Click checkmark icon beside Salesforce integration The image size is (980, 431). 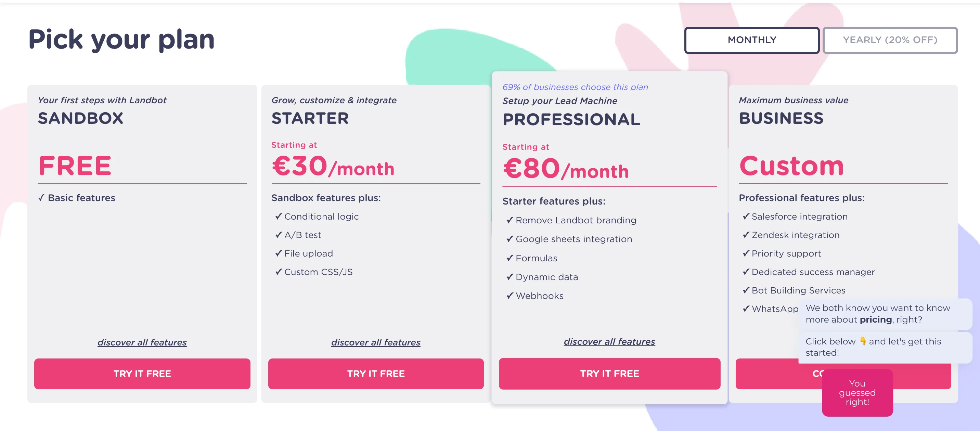(746, 217)
